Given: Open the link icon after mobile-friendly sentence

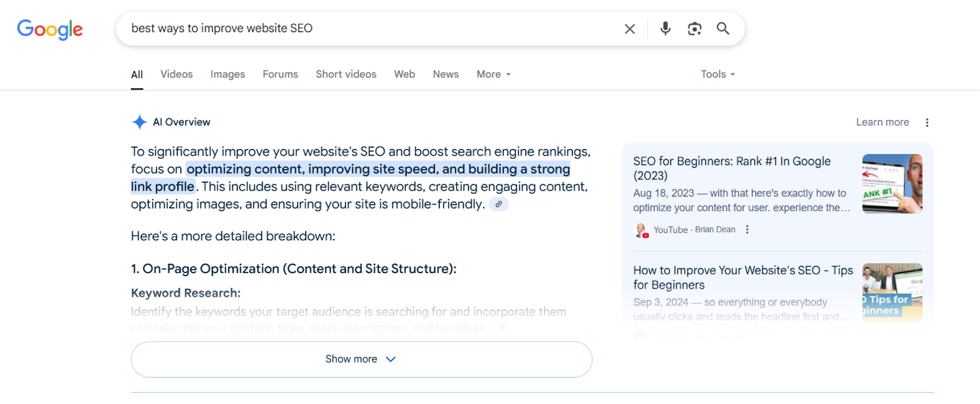Looking at the screenshot, I should (x=499, y=204).
